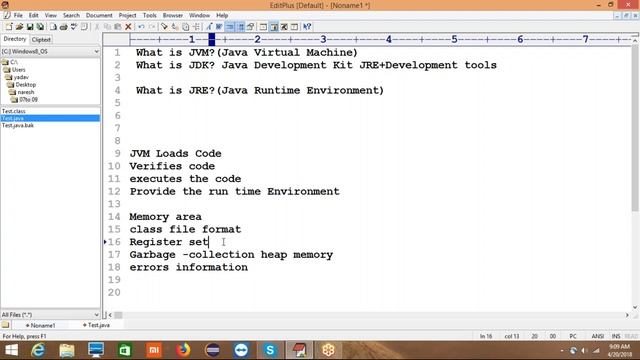Image resolution: width=640 pixels, height=360 pixels.
Task: Open Internet Explorer from taskbar
Action: (x=38, y=350)
